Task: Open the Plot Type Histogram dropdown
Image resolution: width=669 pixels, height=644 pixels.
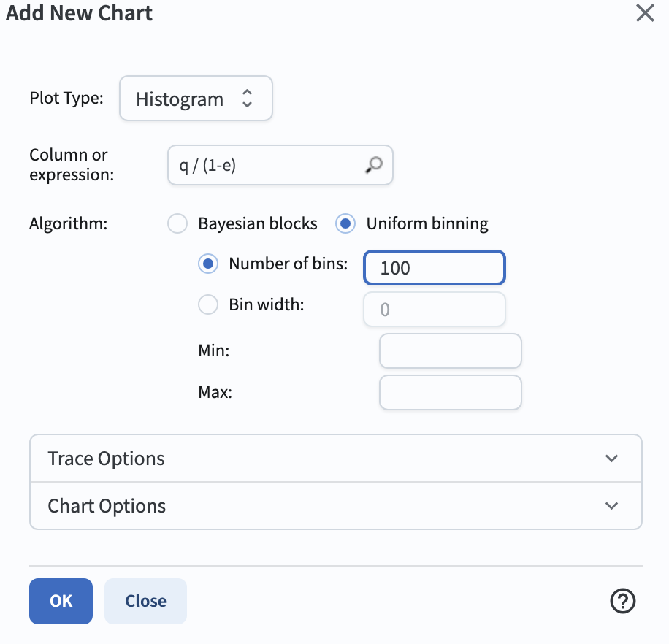Action: pos(196,99)
